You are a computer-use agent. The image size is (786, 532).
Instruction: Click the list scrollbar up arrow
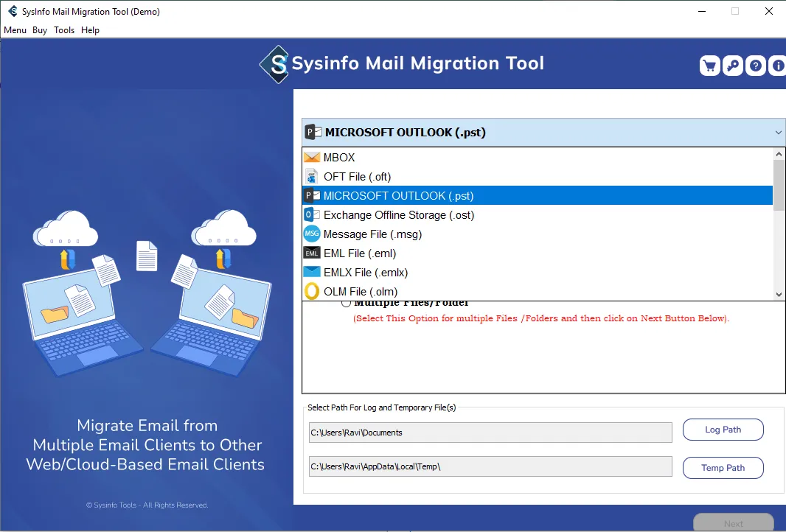(779, 154)
